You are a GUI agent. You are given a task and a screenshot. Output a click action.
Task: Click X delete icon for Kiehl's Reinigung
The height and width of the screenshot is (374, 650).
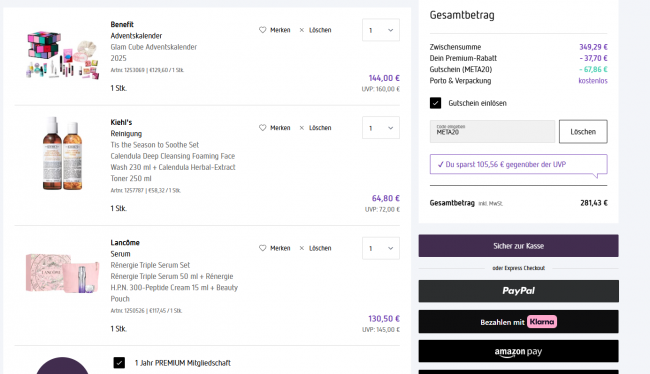(302, 128)
